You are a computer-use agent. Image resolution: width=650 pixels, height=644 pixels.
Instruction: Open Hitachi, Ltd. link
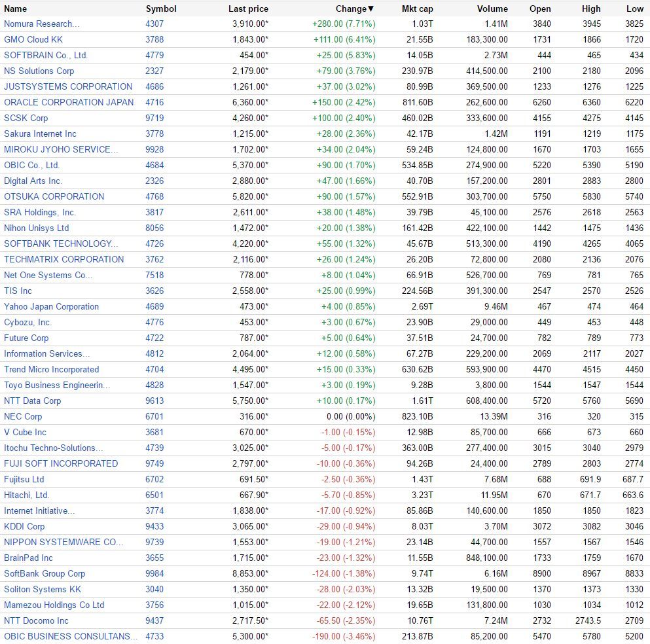(27, 496)
